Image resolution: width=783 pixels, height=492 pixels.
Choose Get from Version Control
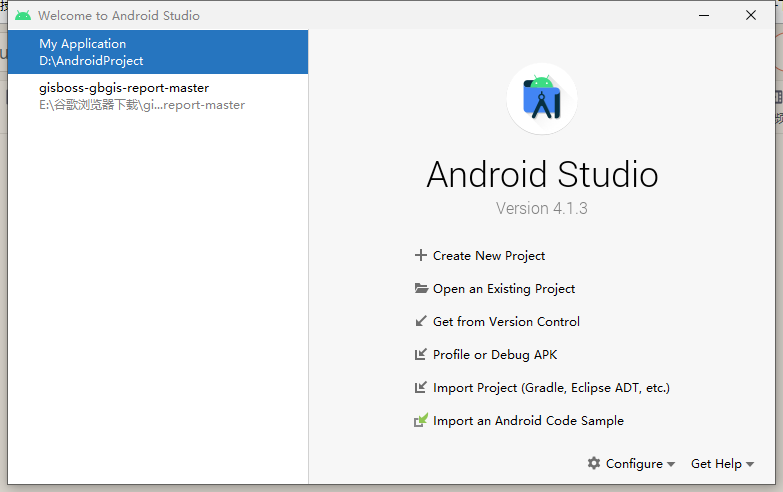click(506, 322)
